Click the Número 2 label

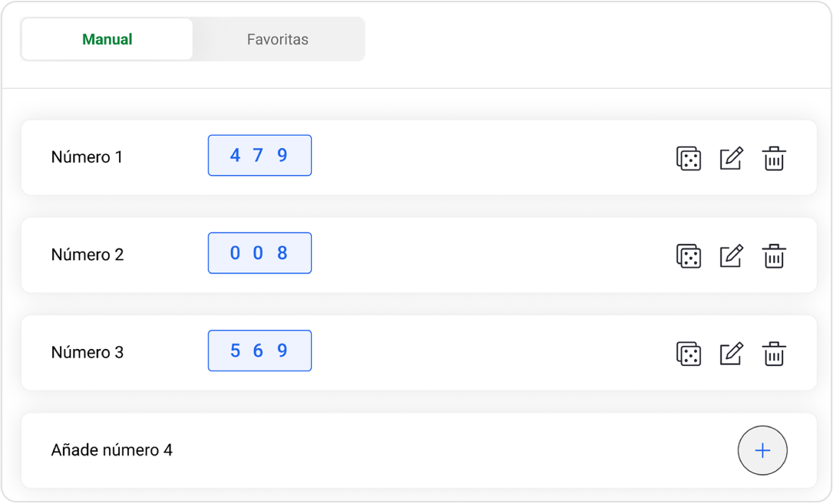pos(87,255)
